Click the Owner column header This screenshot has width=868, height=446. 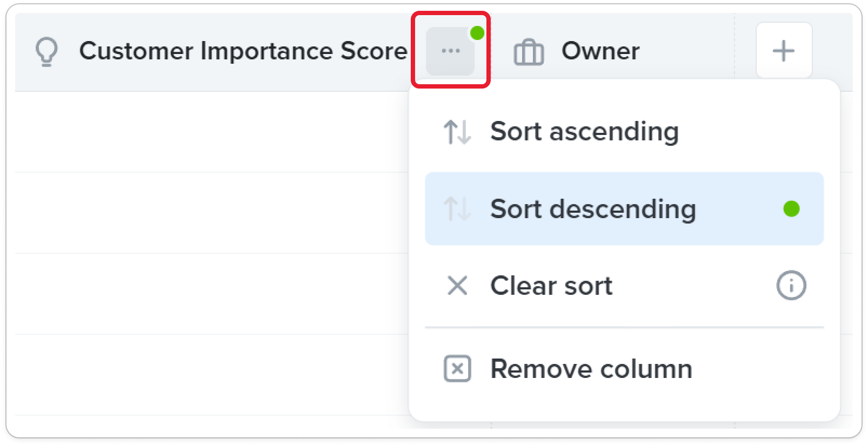pyautogui.click(x=600, y=51)
